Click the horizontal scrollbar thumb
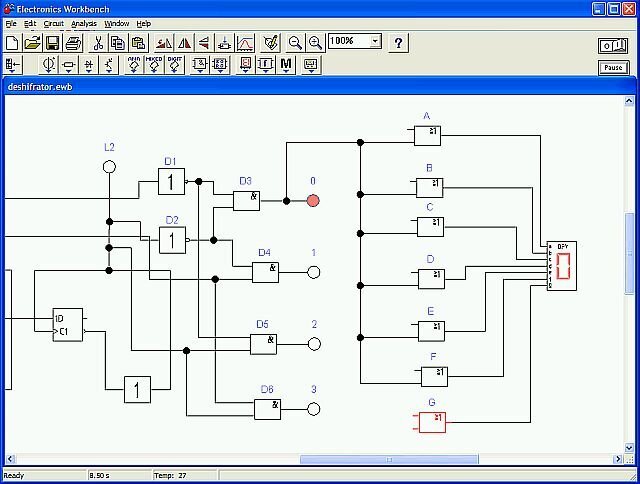640x484 pixels. 389,460
